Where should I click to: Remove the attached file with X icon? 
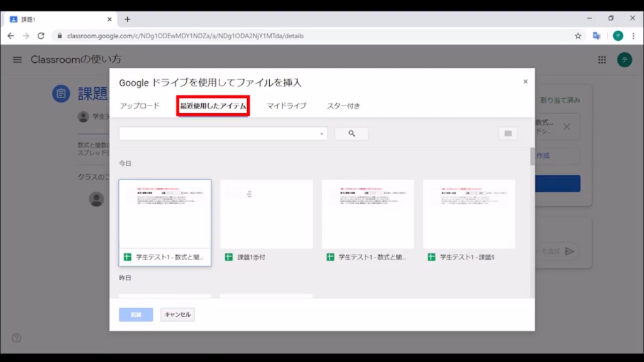[567, 126]
